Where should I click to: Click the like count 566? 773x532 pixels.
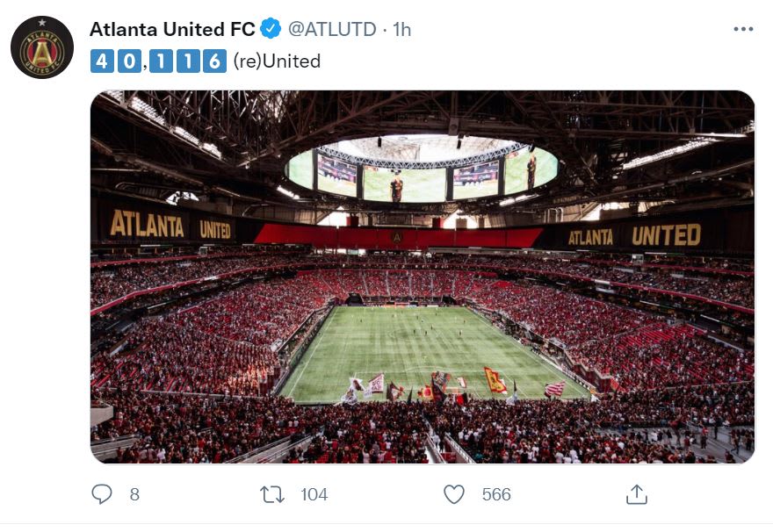496,494
